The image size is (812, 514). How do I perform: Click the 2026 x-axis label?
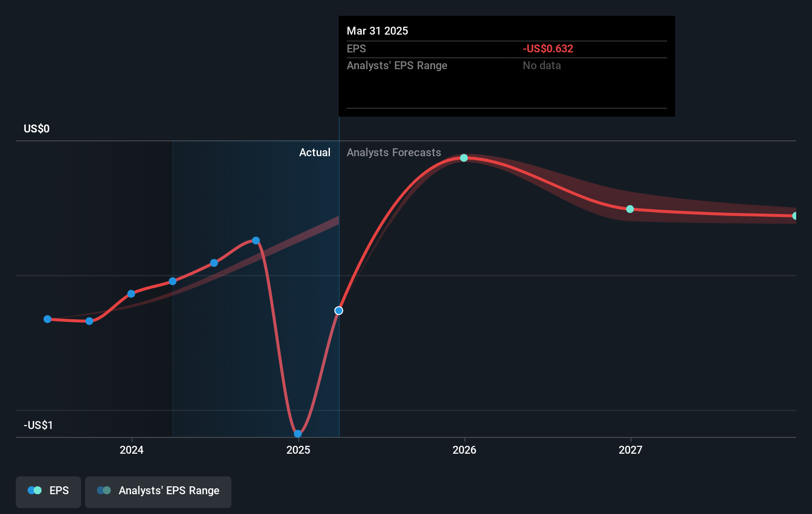[x=464, y=450]
